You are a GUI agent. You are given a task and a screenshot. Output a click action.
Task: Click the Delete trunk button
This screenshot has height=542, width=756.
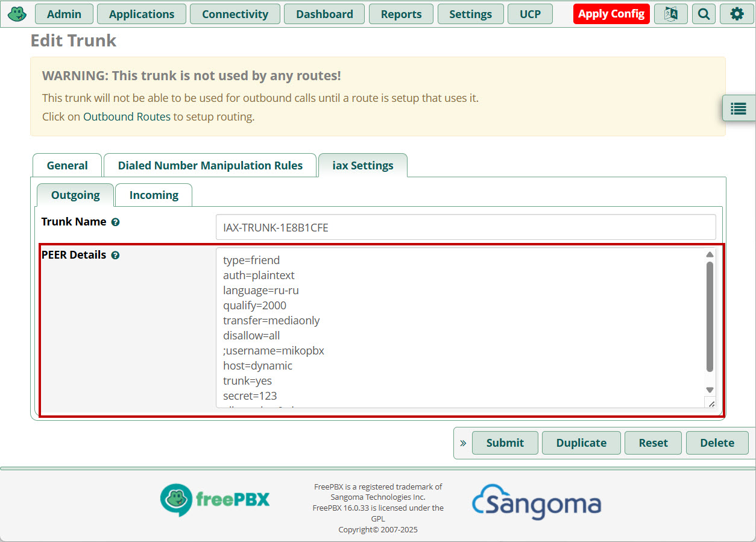(x=717, y=443)
